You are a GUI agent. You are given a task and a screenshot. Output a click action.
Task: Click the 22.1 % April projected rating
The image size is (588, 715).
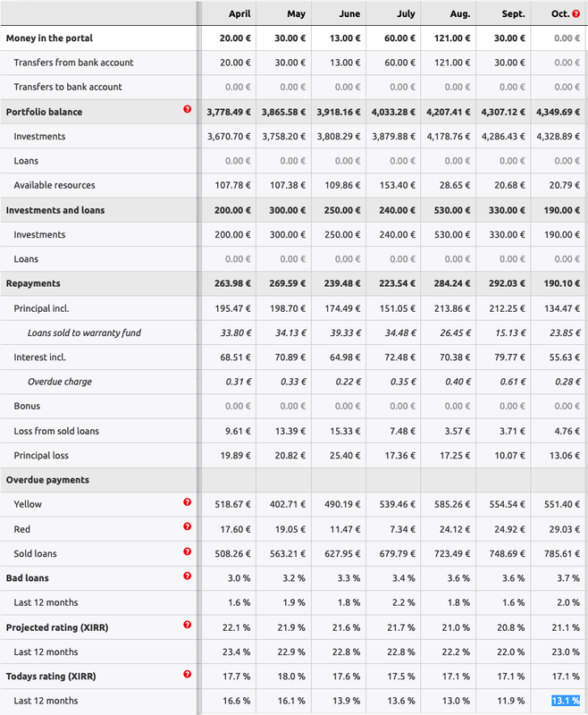pyautogui.click(x=236, y=627)
